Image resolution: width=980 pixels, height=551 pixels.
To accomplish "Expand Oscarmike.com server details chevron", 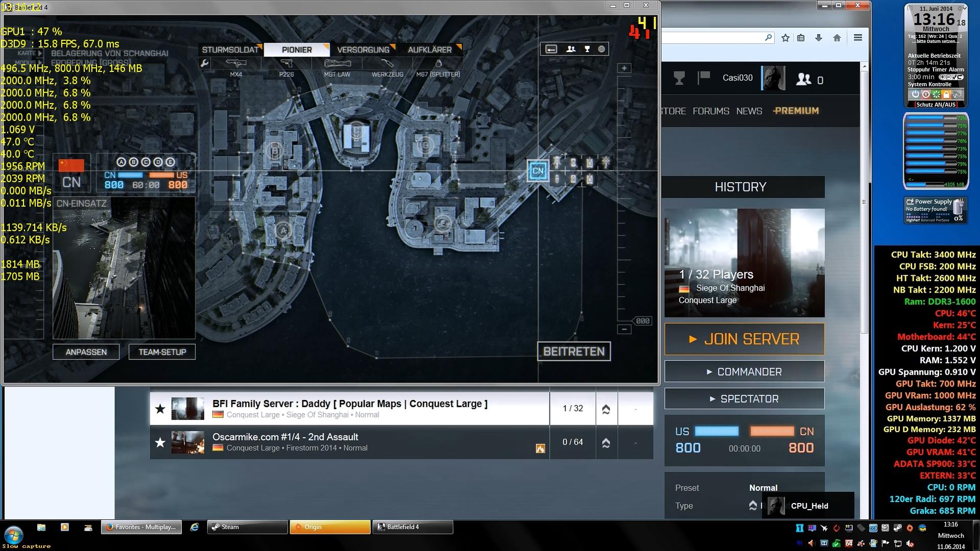I will point(606,443).
